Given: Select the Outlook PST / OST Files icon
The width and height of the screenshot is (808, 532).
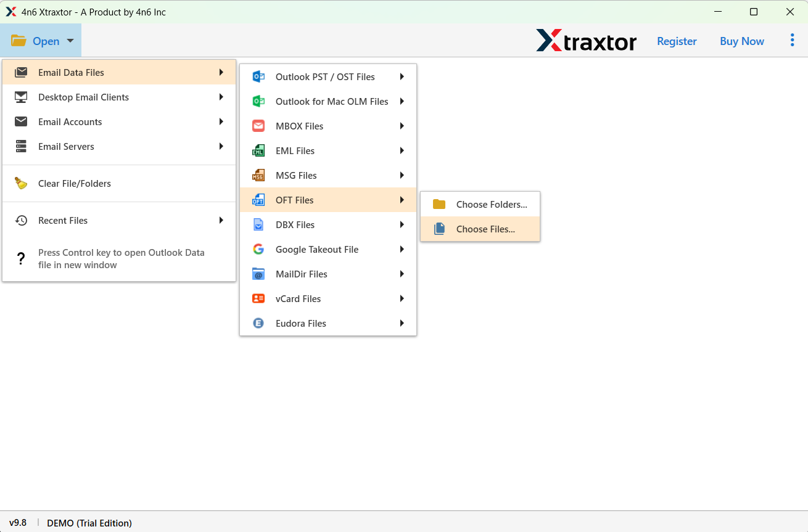Looking at the screenshot, I should tap(258, 76).
